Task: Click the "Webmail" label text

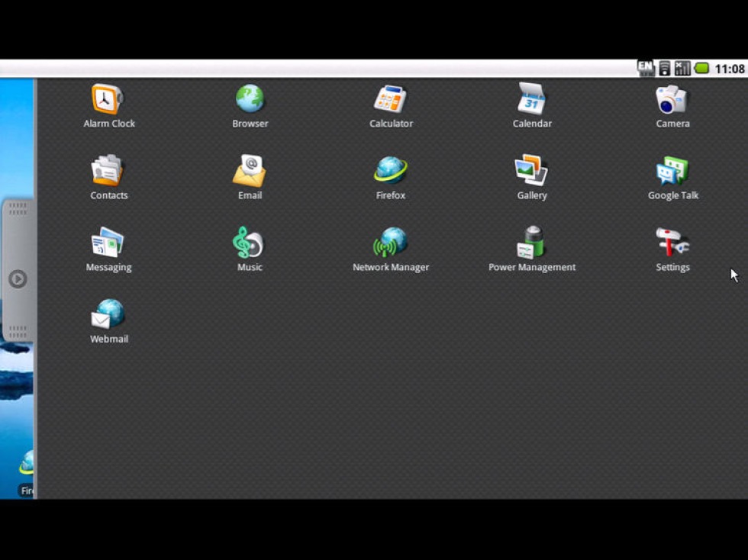Action: coord(109,340)
